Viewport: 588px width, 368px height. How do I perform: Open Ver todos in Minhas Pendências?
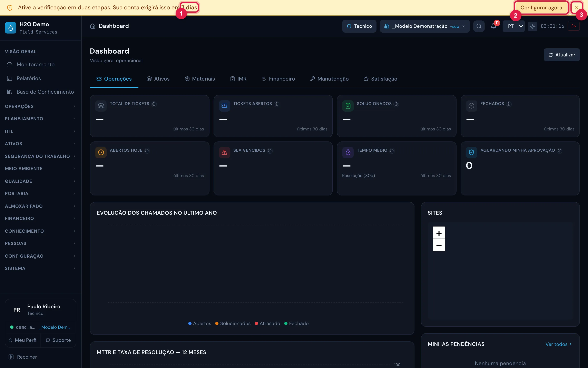[558, 344]
